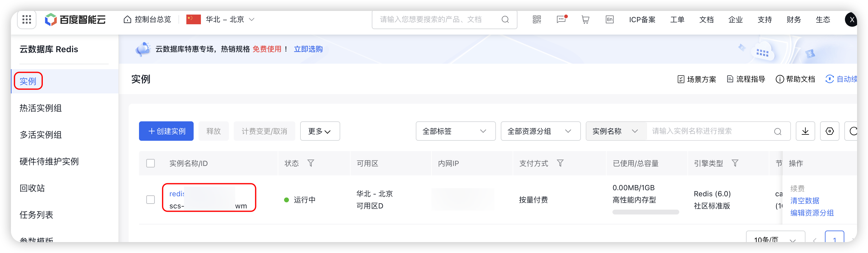Click 清空数据 in the operations column
This screenshot has width=868, height=253.
pyautogui.click(x=805, y=201)
